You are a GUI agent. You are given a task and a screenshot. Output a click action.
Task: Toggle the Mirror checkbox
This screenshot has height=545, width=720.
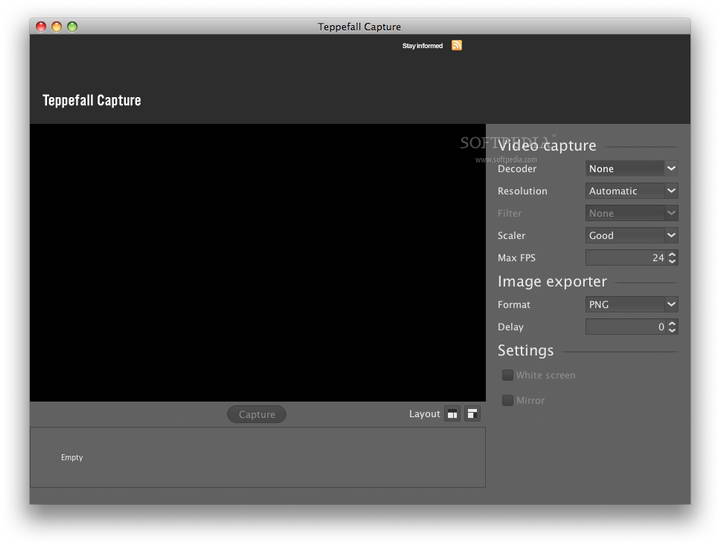(507, 400)
